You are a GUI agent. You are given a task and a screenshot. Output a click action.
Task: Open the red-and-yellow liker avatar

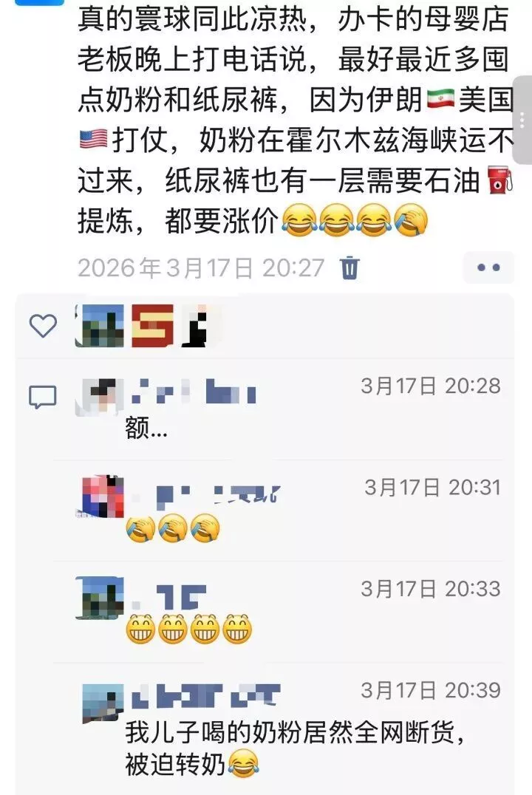click(153, 326)
